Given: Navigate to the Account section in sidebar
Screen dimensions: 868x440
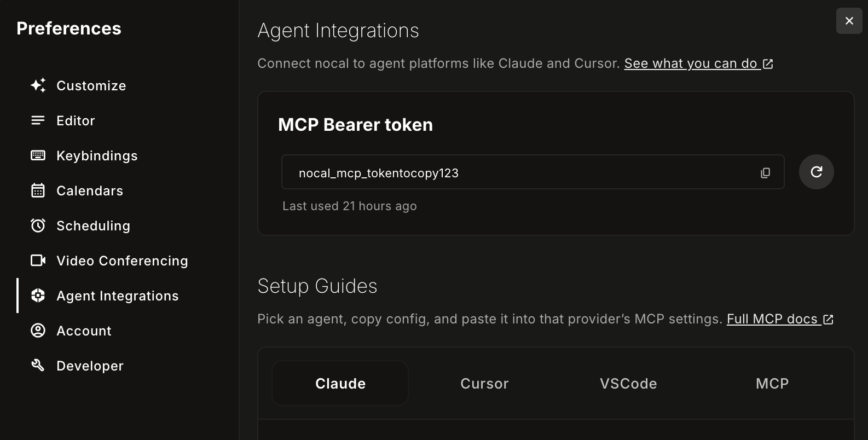Looking at the screenshot, I should tap(84, 331).
